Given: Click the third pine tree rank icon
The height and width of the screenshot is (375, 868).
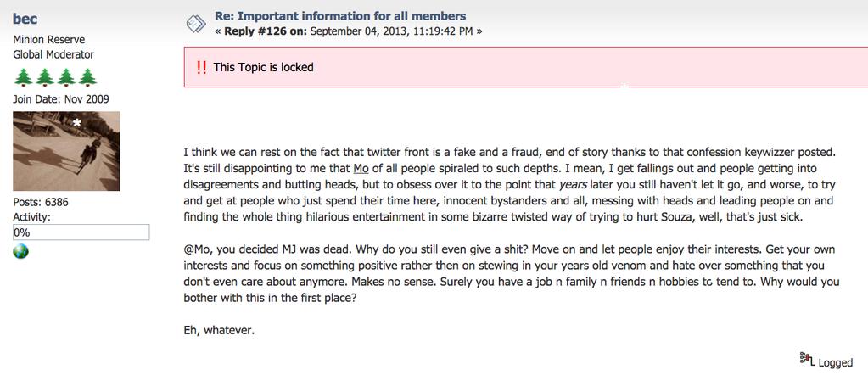Looking at the screenshot, I should [x=65, y=78].
